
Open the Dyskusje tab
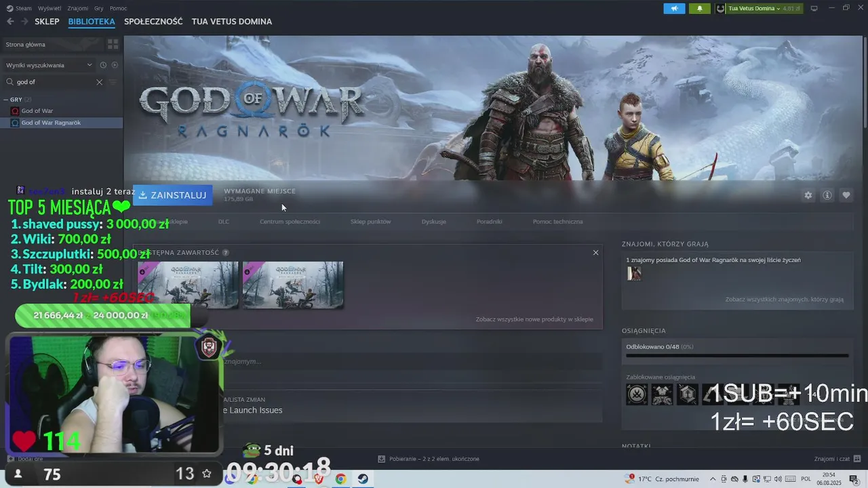(x=434, y=222)
